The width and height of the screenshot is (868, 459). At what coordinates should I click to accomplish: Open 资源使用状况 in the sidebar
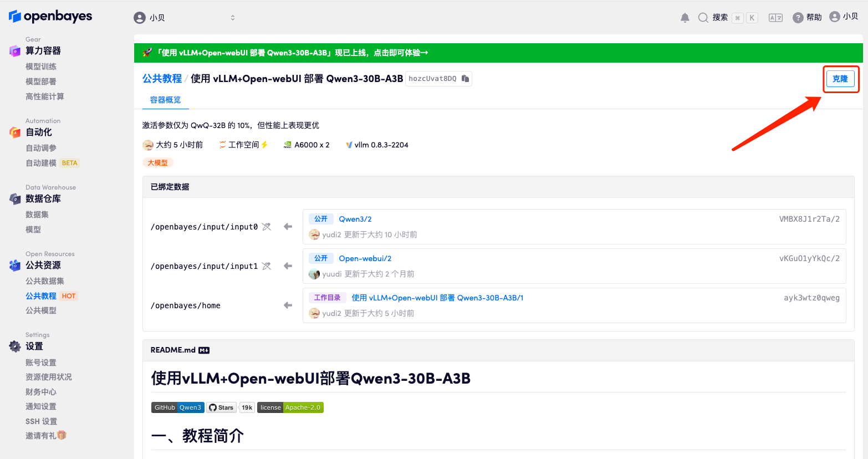coord(49,377)
